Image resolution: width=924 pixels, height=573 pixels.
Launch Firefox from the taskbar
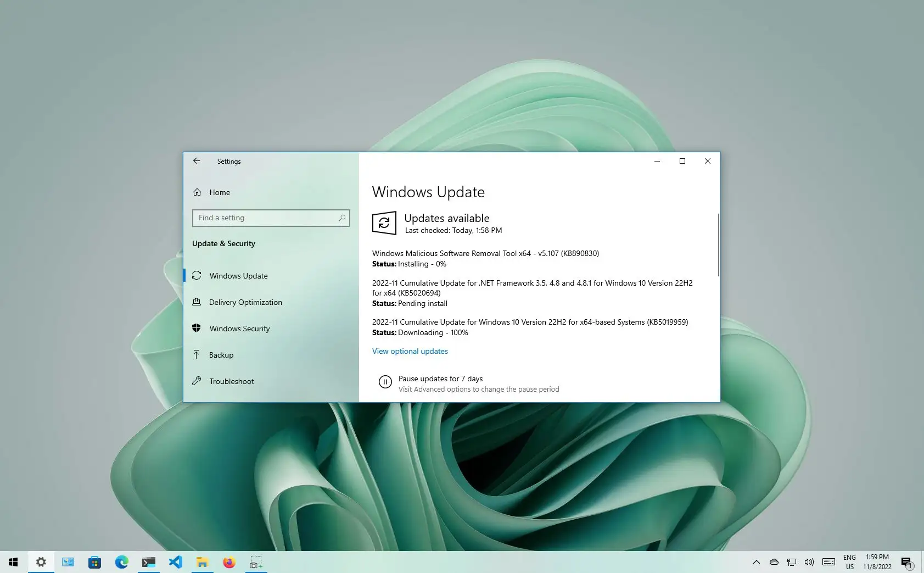click(x=229, y=562)
